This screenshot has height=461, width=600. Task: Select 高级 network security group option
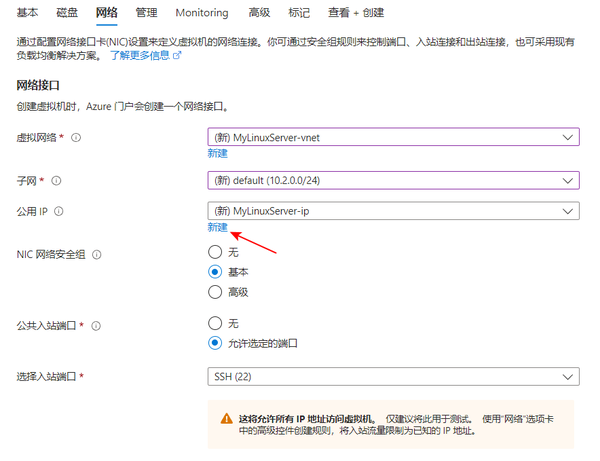(215, 292)
